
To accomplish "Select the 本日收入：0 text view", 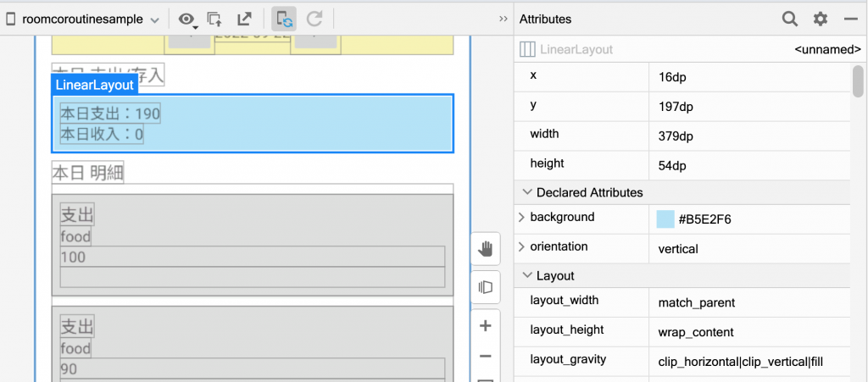I will click(102, 135).
